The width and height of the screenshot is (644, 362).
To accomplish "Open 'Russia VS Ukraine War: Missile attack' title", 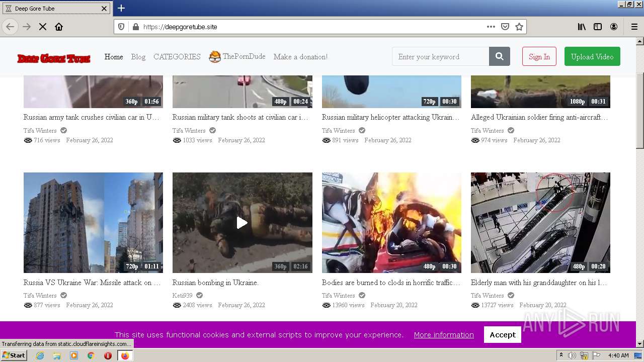I will pos(92,283).
